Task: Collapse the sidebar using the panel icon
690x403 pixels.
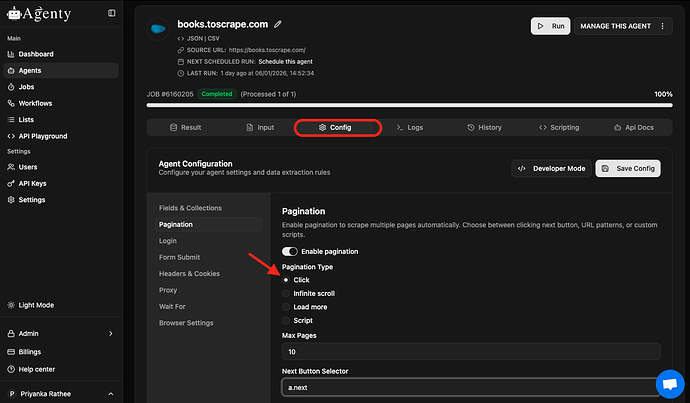Action: pyautogui.click(x=112, y=13)
